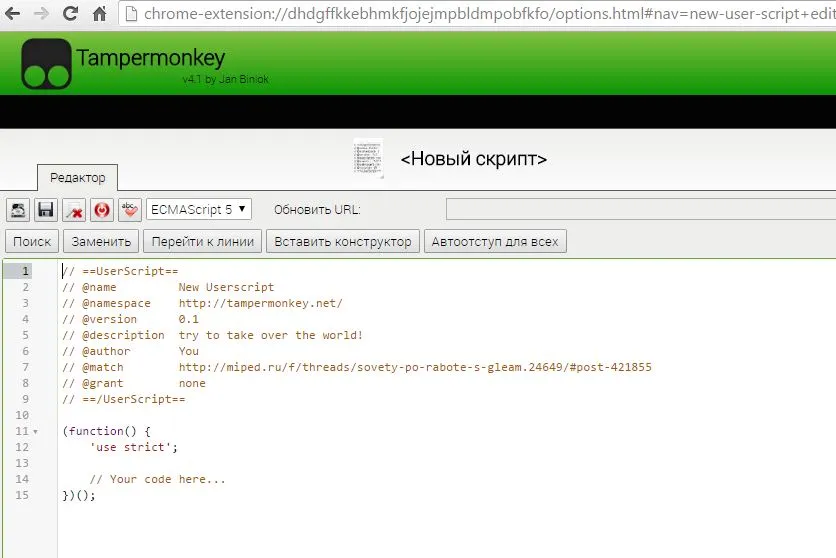This screenshot has height=558, width=836.
Task: Go to browser home icon
Action: click(99, 13)
